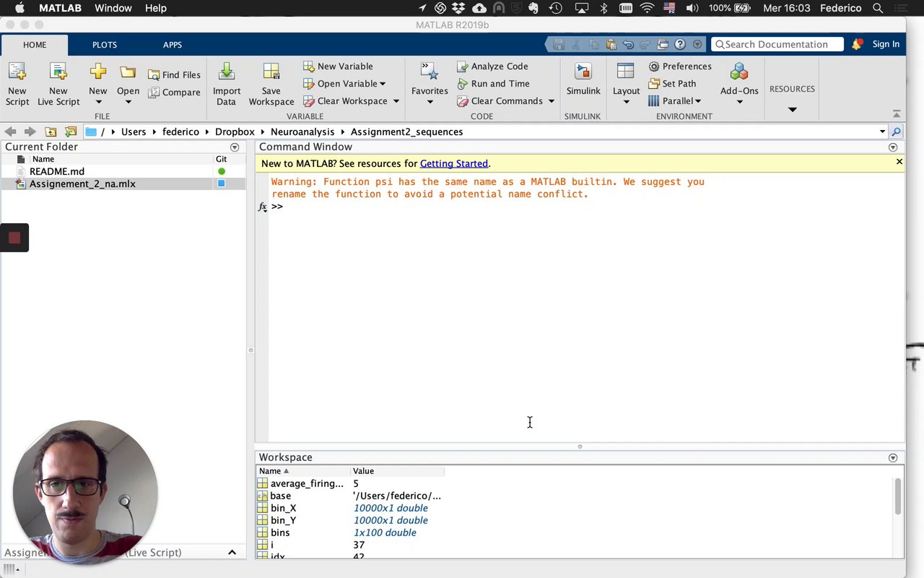Click the Set Path icon
The height and width of the screenshot is (578, 924).
pyautogui.click(x=654, y=84)
